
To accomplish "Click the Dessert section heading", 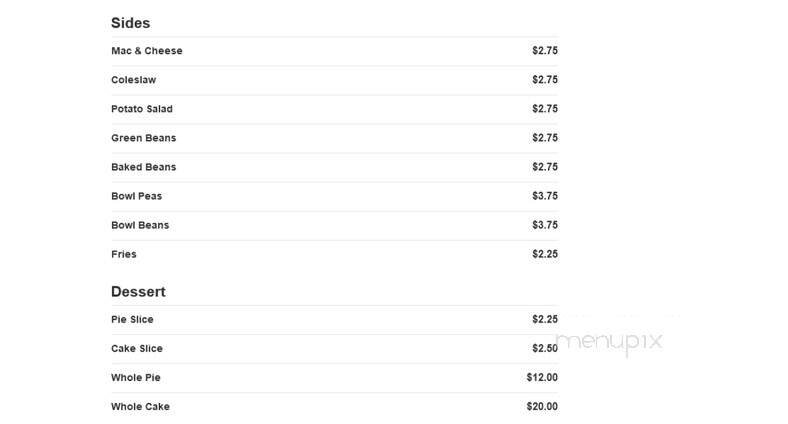I will tap(138, 292).
